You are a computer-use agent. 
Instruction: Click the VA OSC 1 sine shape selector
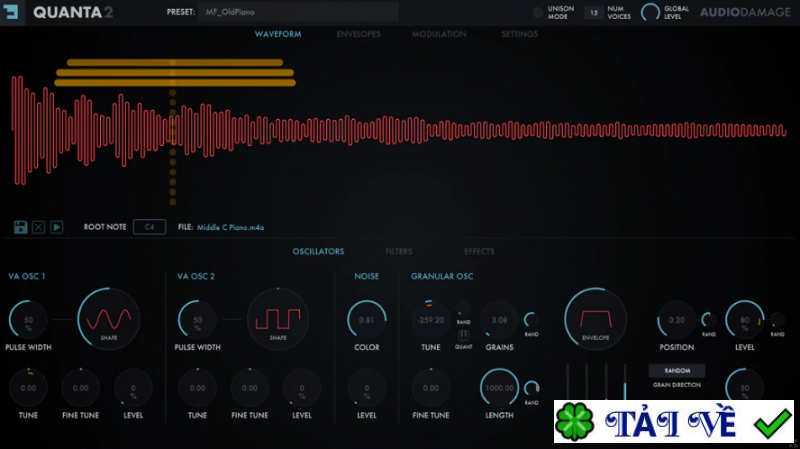pos(108,319)
